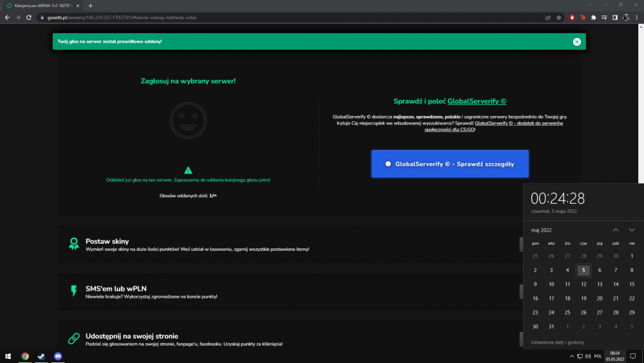Select May 5 in the calendar

(583, 270)
